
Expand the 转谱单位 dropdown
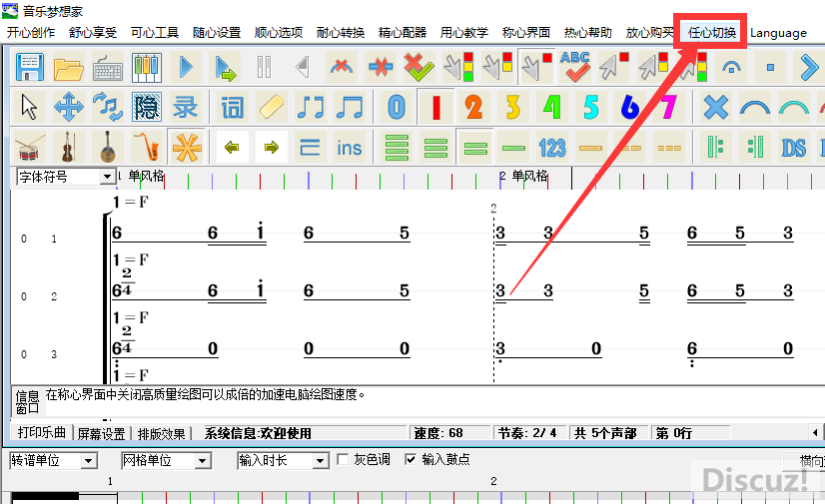pyautogui.click(x=89, y=461)
